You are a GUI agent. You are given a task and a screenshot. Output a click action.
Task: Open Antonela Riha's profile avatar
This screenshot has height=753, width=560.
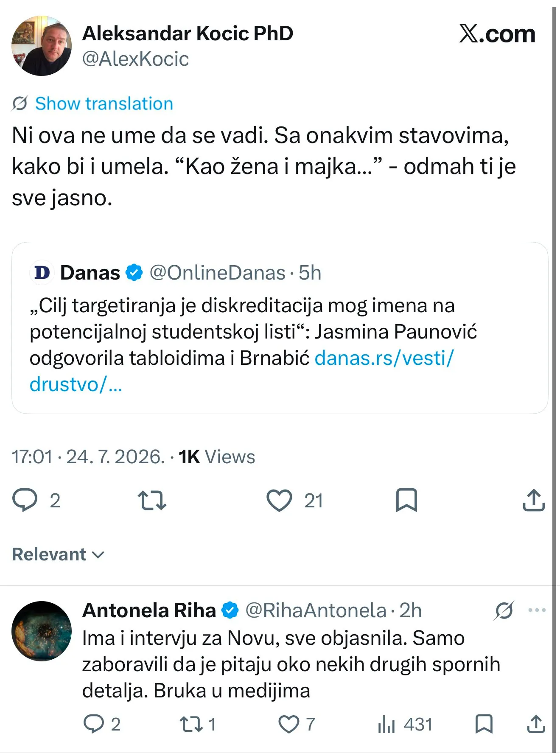(42, 631)
